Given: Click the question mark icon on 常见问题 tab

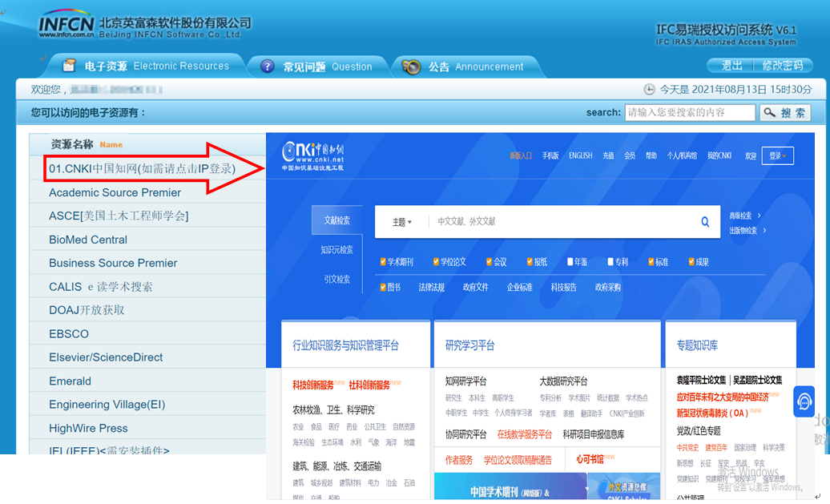Looking at the screenshot, I should pyautogui.click(x=268, y=67).
